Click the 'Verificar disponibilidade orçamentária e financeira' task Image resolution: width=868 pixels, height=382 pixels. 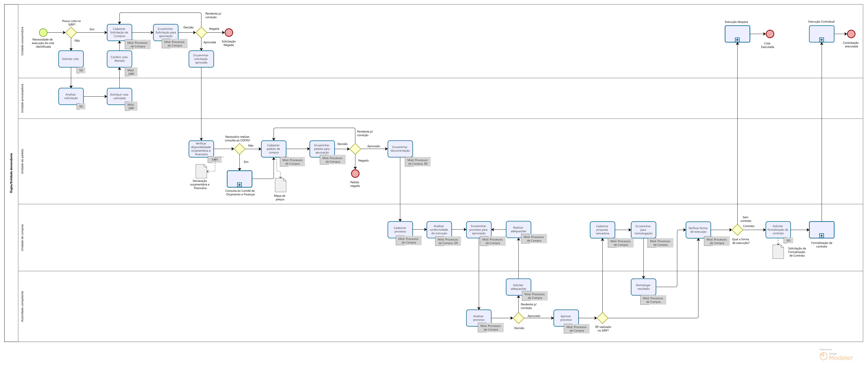click(x=201, y=149)
